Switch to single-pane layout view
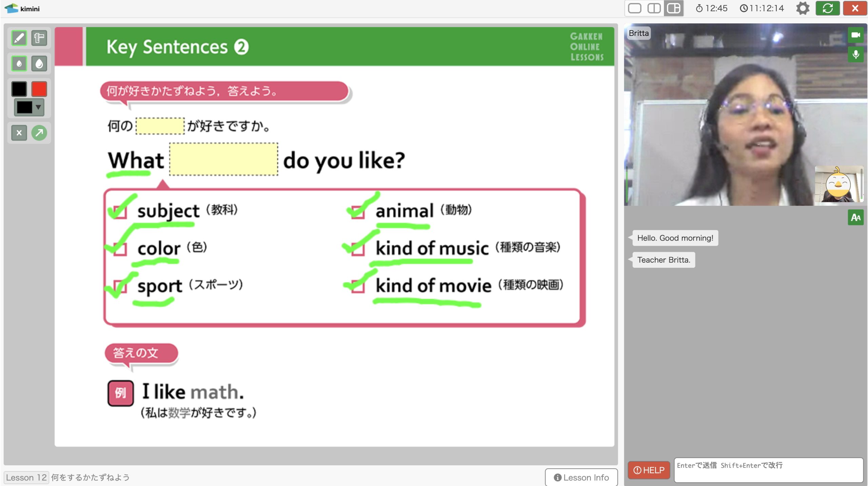The image size is (868, 486). pos(634,8)
